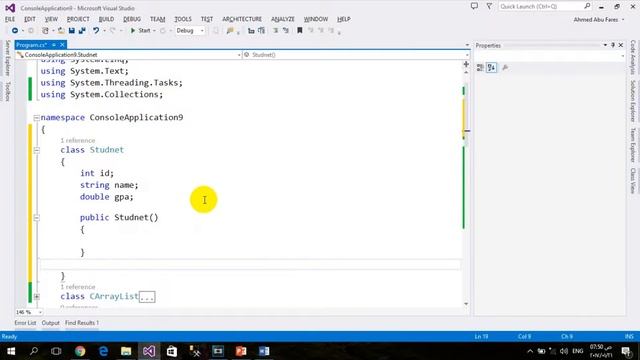Open the TEAM menu
Screen dimensions: 640x360
tap(158, 19)
